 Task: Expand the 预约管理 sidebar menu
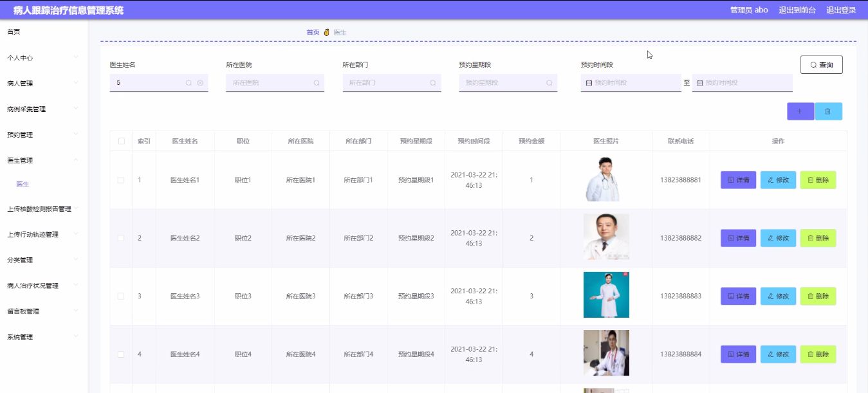click(x=44, y=134)
